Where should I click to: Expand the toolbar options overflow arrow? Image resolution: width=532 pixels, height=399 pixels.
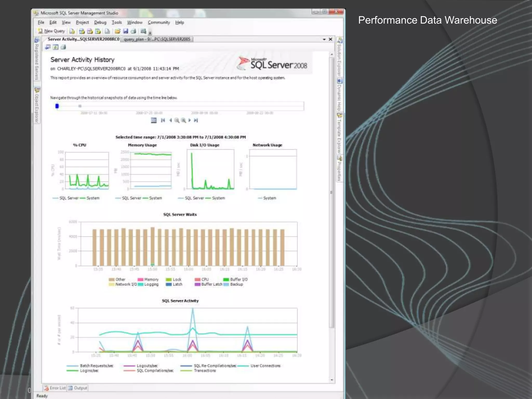[x=150, y=33]
